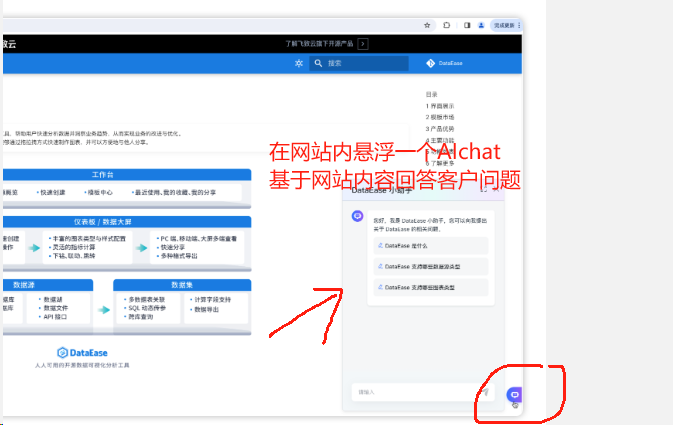This screenshot has width=673, height=425.
Task: Bookmark this page with the star icon
Action: tap(427, 25)
